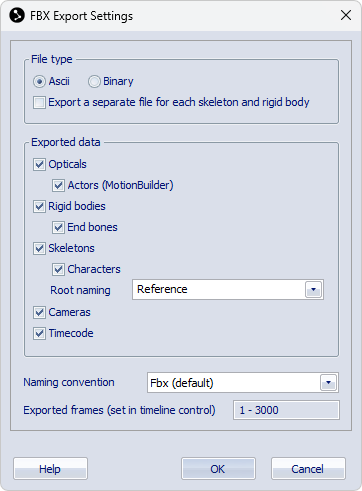Toggle the Actors (MotionBuilder) checkbox
This screenshot has width=362, height=491.
(58, 185)
